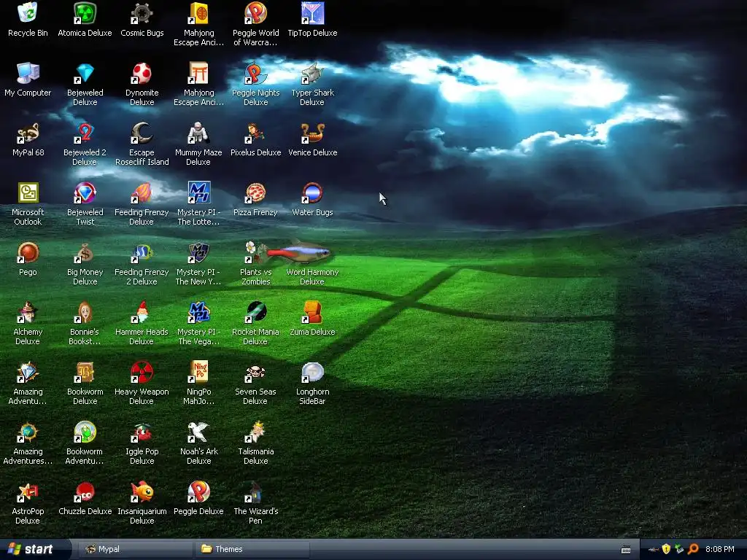Select the Bookworm Deluxe icon
Image resolution: width=747 pixels, height=560 pixels.
(x=85, y=373)
